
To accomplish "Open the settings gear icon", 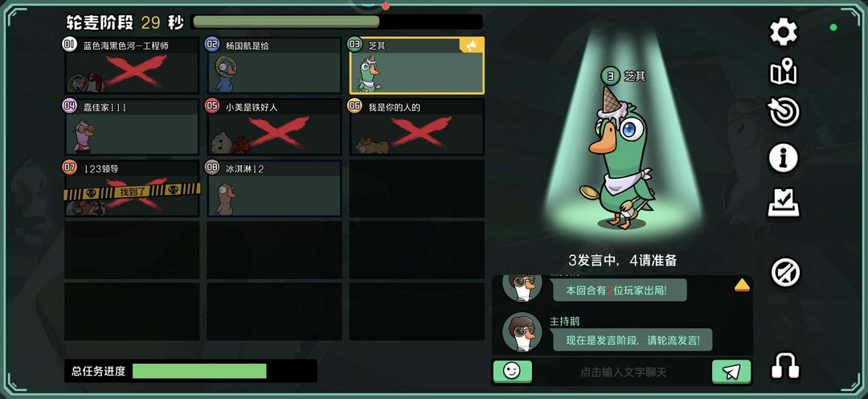I will (784, 31).
